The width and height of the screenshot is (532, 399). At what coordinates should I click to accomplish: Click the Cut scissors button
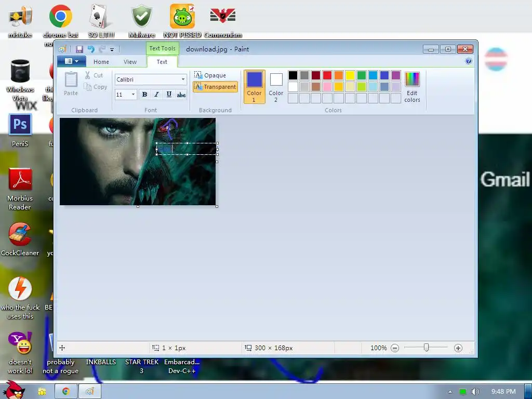point(94,75)
